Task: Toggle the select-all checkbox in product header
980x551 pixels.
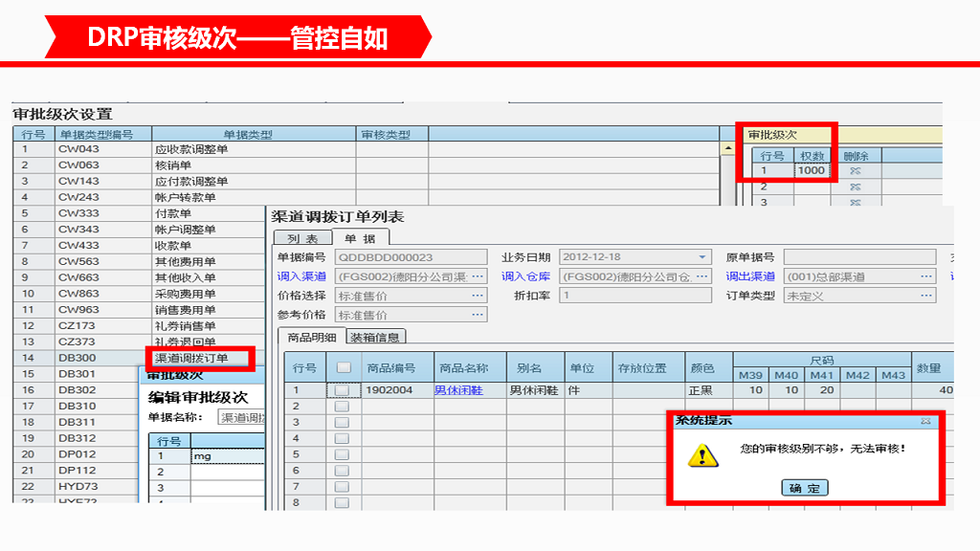Action: point(344,368)
